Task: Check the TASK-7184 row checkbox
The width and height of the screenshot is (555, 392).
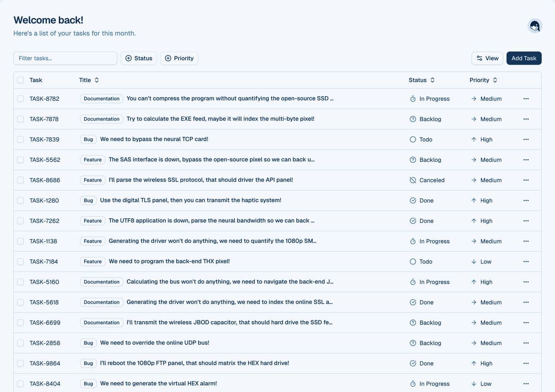Action: pyautogui.click(x=20, y=261)
